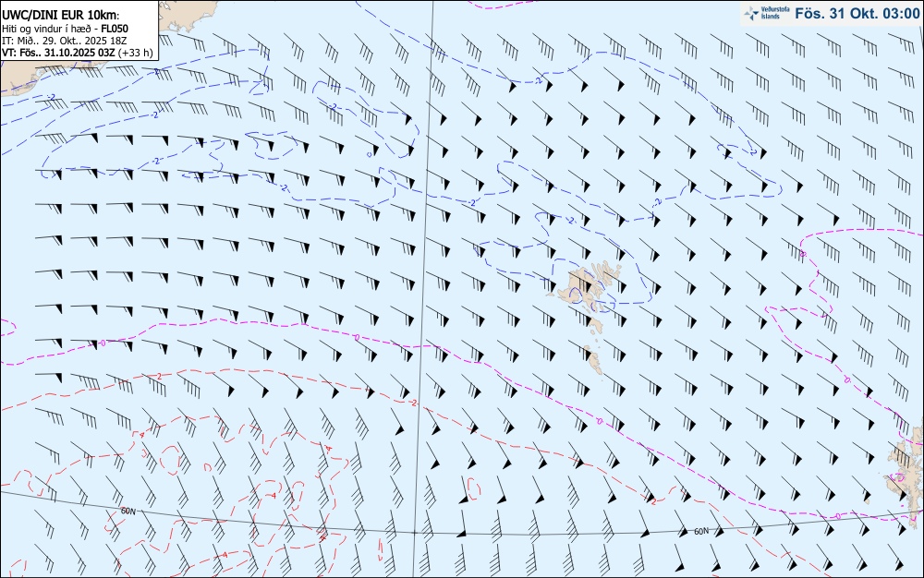The width and height of the screenshot is (924, 578).
Task: Click the 'Hiti og vindur í hæð - FL050' line
Action: click(x=65, y=29)
